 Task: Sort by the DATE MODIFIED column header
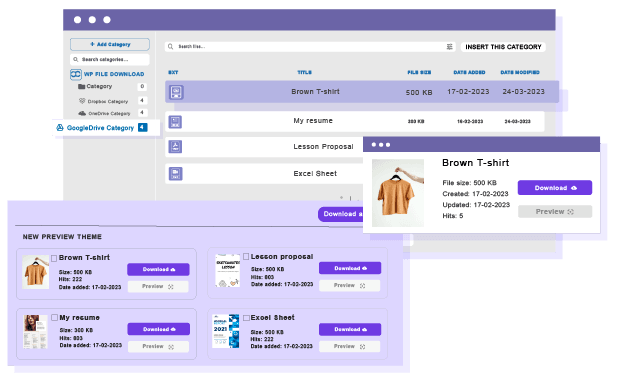pyautogui.click(x=520, y=72)
